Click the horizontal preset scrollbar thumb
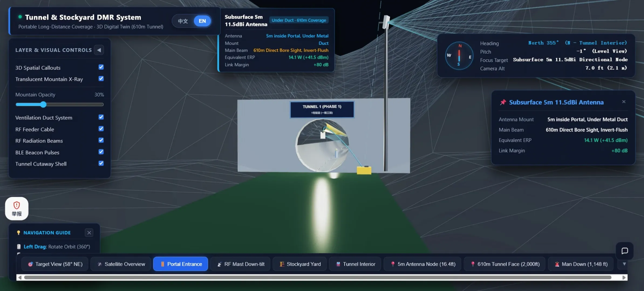This screenshot has height=291, width=644. click(318, 278)
